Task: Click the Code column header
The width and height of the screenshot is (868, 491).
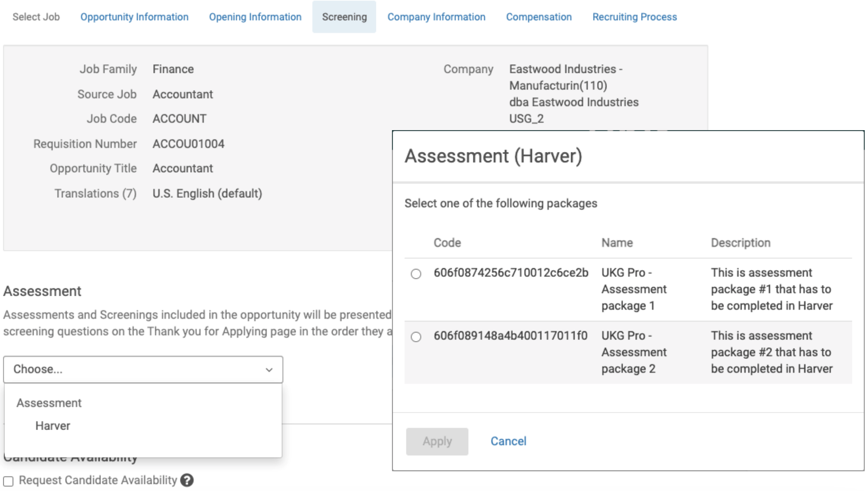Action: pos(447,243)
